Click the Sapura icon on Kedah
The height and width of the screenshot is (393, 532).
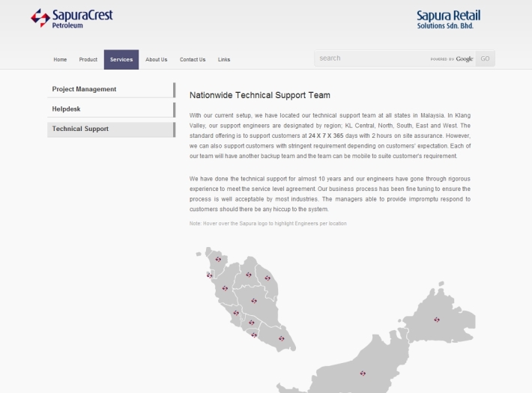coord(218,260)
